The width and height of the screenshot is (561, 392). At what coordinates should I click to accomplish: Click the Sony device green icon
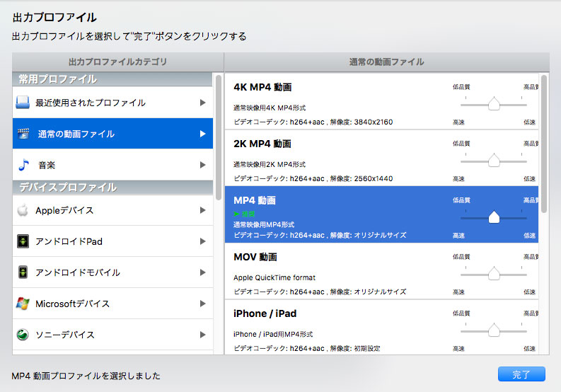[23, 335]
